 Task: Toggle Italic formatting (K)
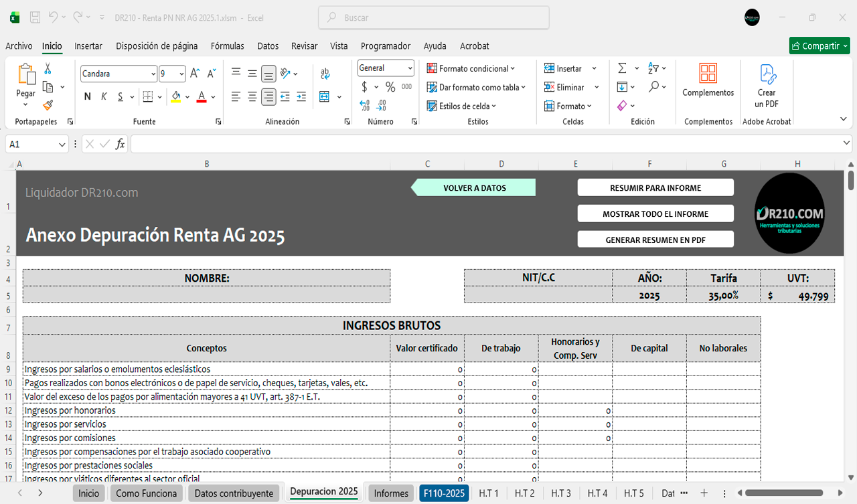pos(104,96)
